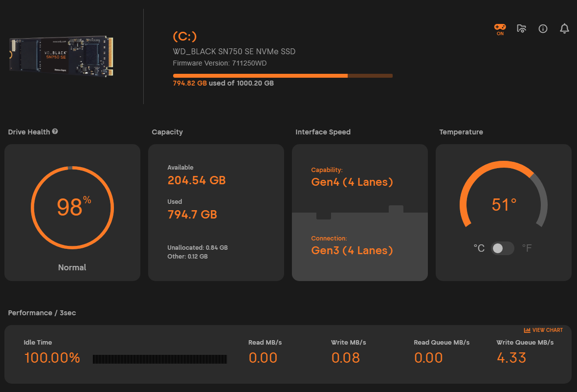Viewport: 577px width, 392px height.
Task: Open the notifications bell
Action: [x=564, y=29]
